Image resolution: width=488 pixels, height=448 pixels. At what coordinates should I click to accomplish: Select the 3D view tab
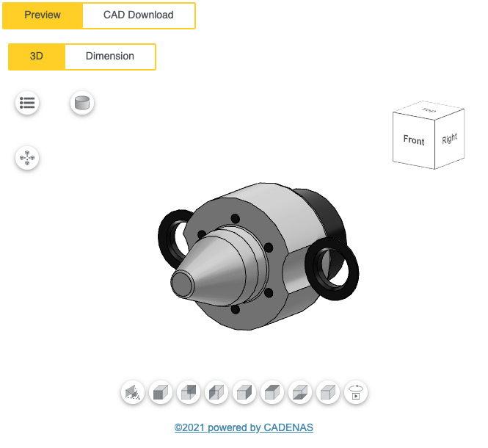point(37,57)
